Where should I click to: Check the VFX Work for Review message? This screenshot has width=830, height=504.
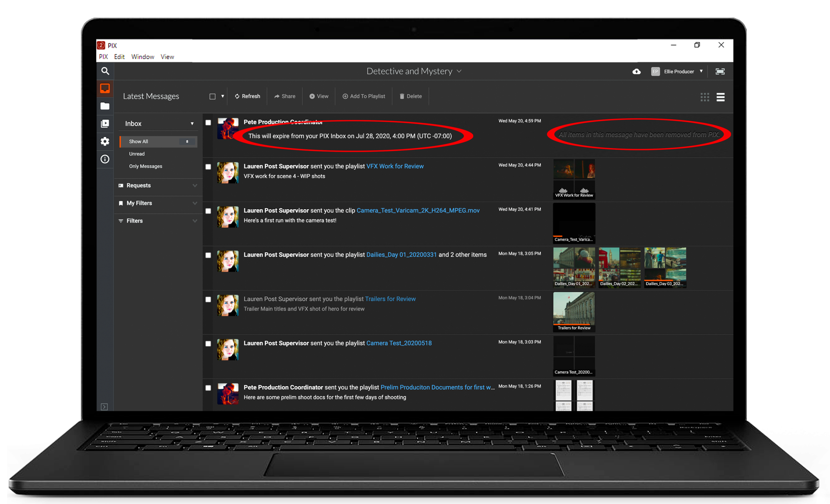(208, 167)
